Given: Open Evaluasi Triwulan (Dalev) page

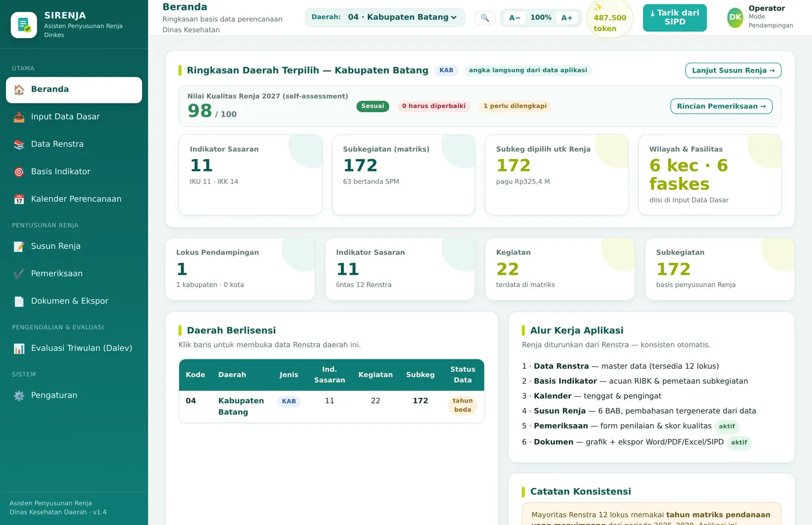Looking at the screenshot, I should (74, 348).
